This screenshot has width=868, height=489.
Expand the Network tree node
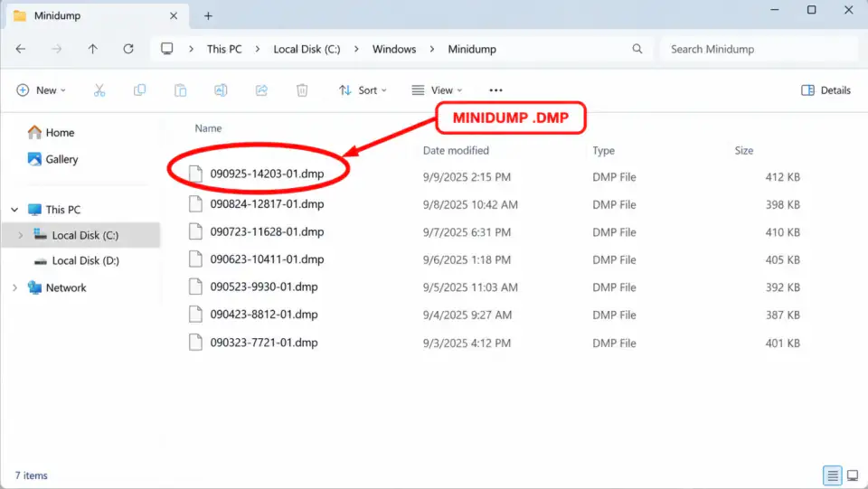(15, 287)
